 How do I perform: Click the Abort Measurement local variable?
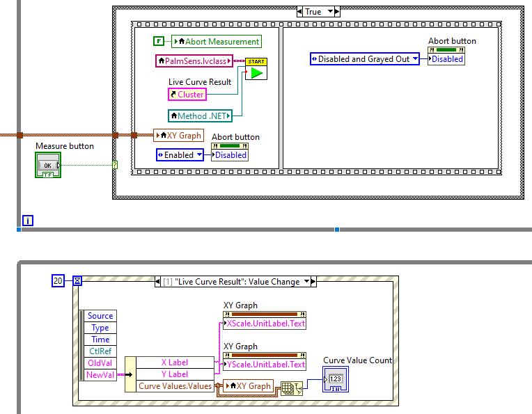pos(217,42)
